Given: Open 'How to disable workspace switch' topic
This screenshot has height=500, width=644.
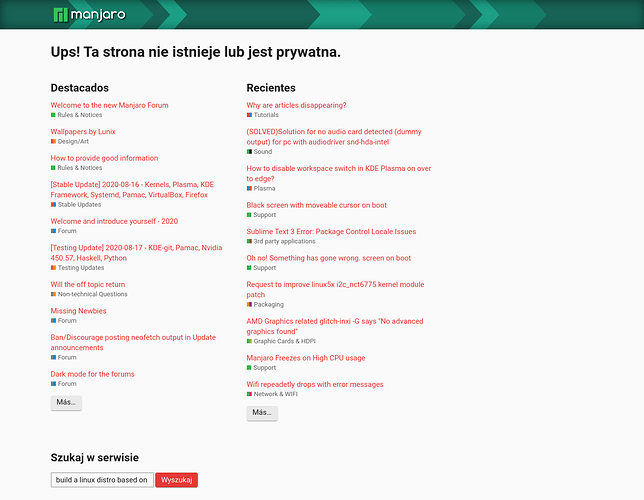Looking at the screenshot, I should tap(339, 173).
